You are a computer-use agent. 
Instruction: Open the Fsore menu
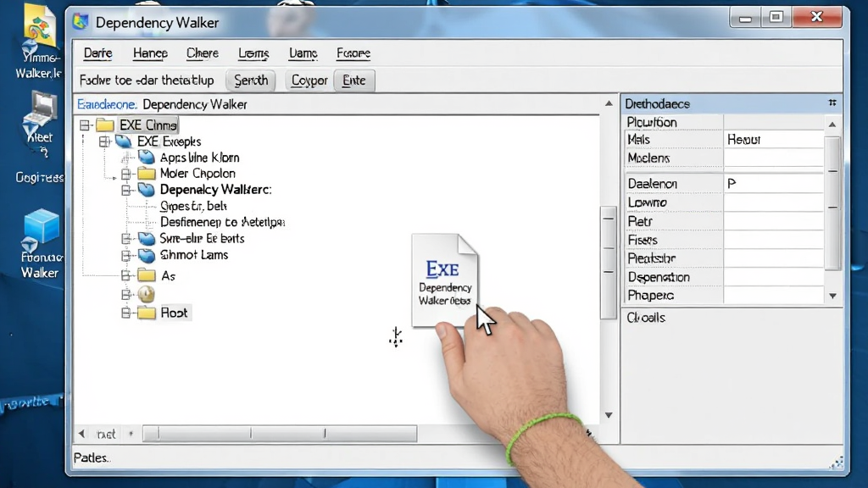coord(353,53)
